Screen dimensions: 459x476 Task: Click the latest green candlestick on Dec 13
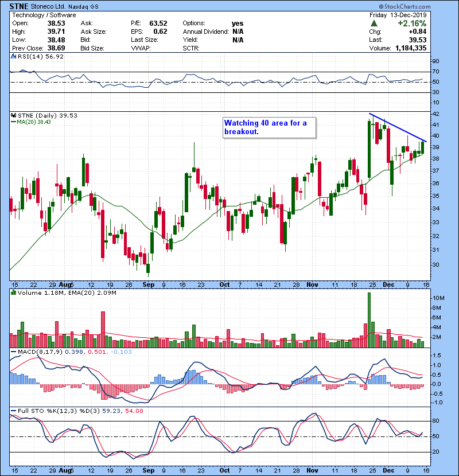pos(422,147)
